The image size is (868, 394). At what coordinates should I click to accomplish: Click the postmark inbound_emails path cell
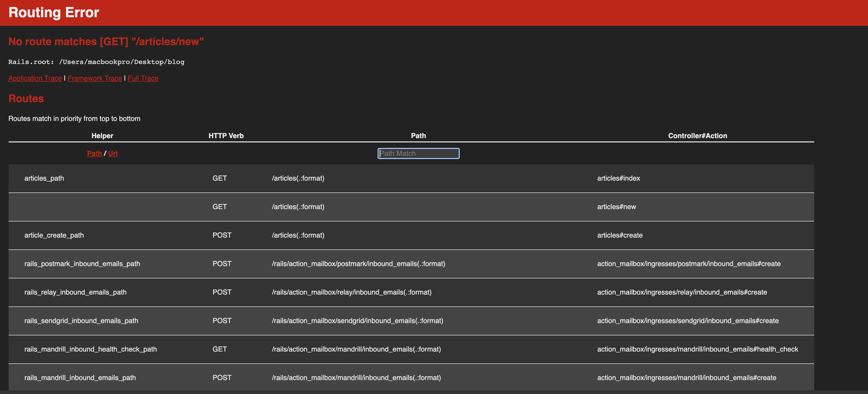point(358,264)
